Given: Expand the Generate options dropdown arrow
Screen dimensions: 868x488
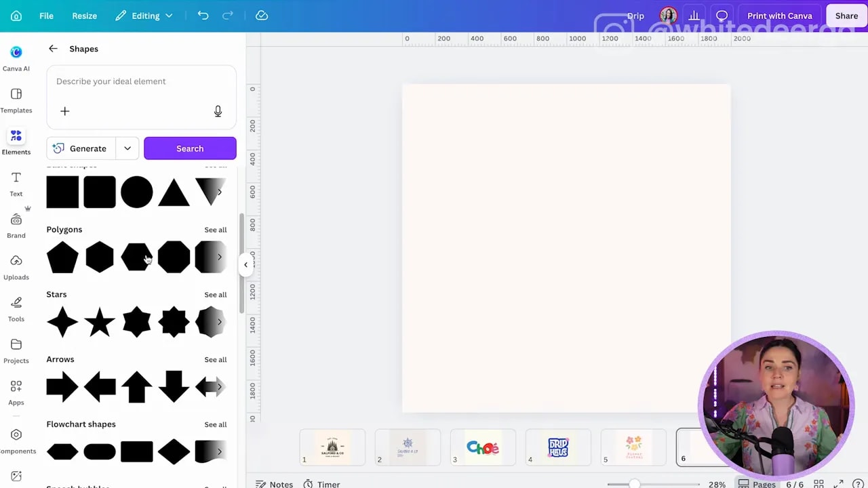Looking at the screenshot, I should click(x=127, y=148).
